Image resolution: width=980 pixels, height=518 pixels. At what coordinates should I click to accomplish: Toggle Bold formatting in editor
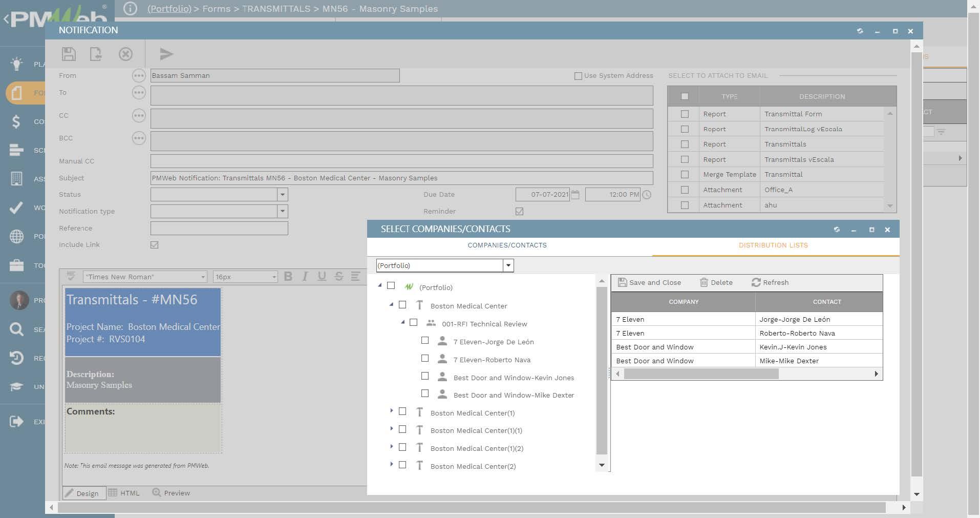pyautogui.click(x=288, y=277)
